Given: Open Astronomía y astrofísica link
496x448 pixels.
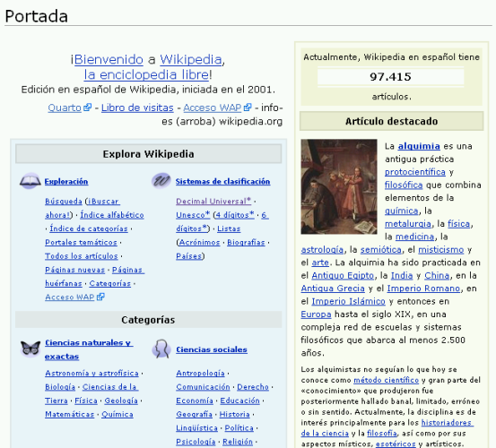Looking at the screenshot, I should click(91, 374).
